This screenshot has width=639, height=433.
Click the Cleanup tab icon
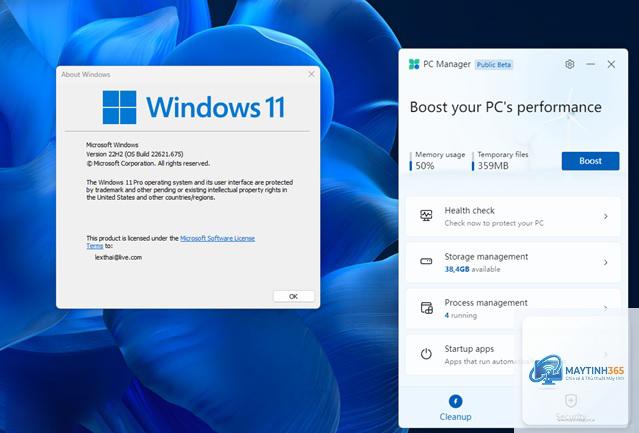tap(455, 401)
